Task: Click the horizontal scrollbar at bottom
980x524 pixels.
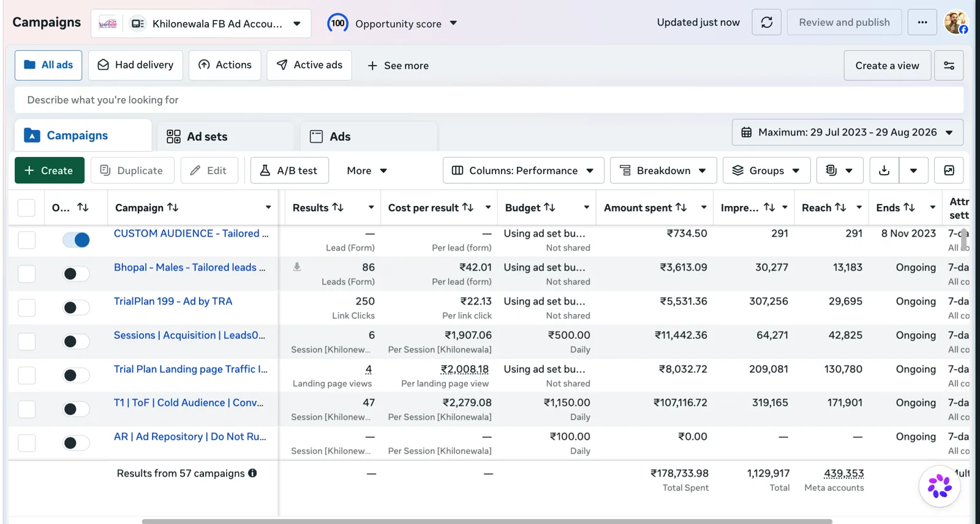Action: tap(487, 522)
